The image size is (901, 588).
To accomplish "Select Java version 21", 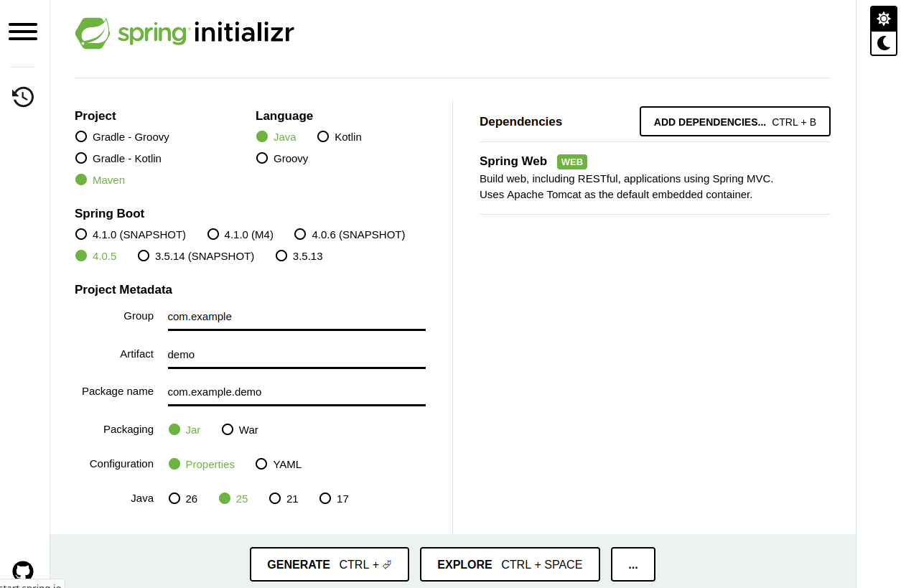I will point(275,498).
